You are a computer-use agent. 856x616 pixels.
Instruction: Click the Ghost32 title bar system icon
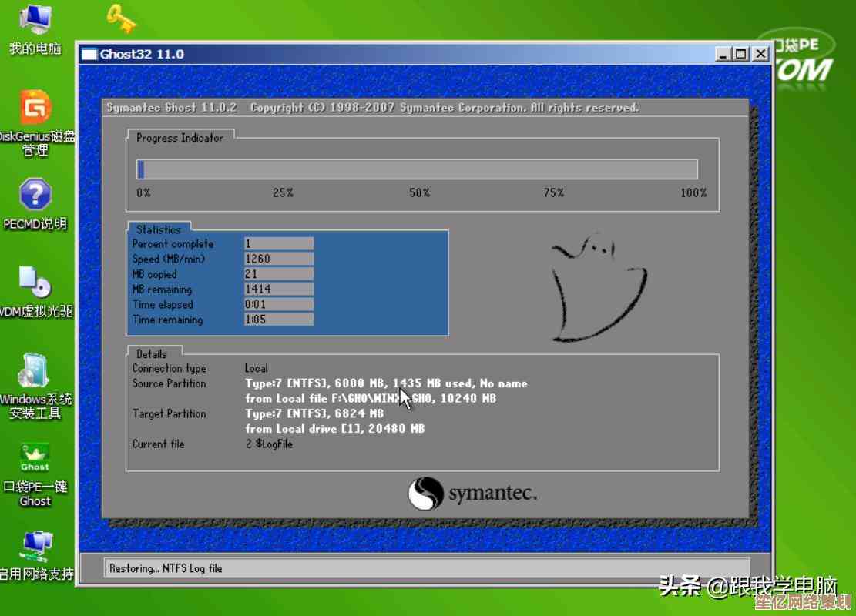[89, 54]
